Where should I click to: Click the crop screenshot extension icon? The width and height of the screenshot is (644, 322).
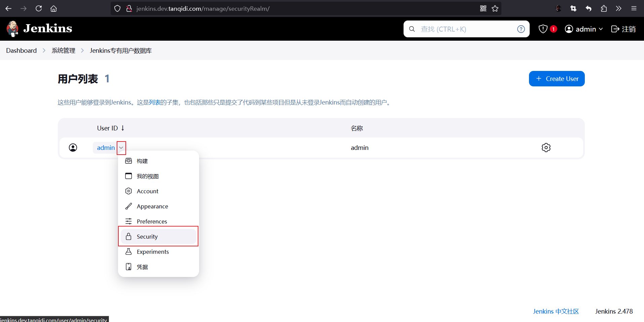[573, 8]
